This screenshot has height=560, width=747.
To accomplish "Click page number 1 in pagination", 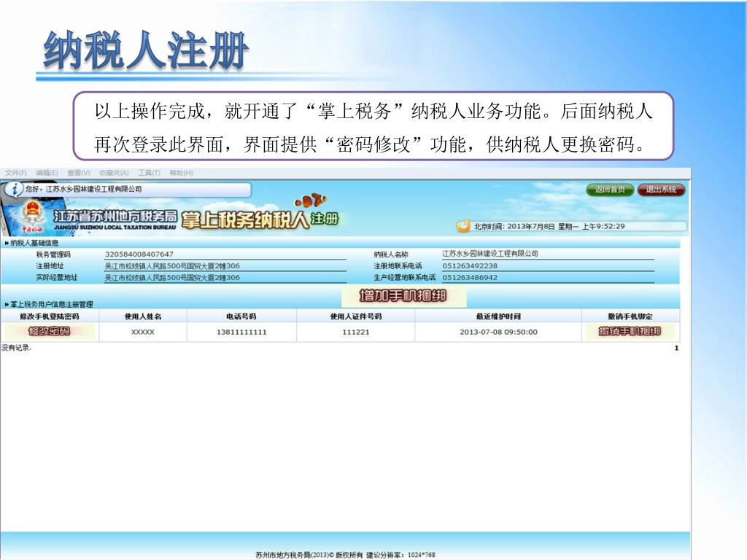I will tap(676, 349).
